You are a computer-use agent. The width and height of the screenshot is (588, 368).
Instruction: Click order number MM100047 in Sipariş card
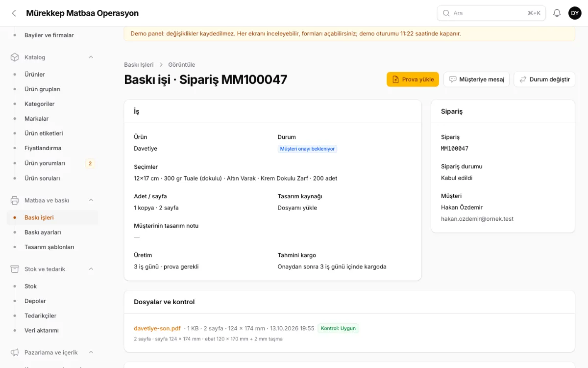pos(455,149)
